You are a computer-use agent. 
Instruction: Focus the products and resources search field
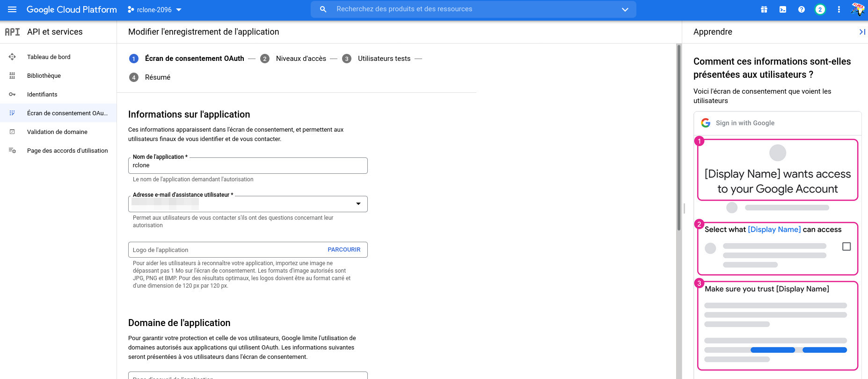click(474, 9)
